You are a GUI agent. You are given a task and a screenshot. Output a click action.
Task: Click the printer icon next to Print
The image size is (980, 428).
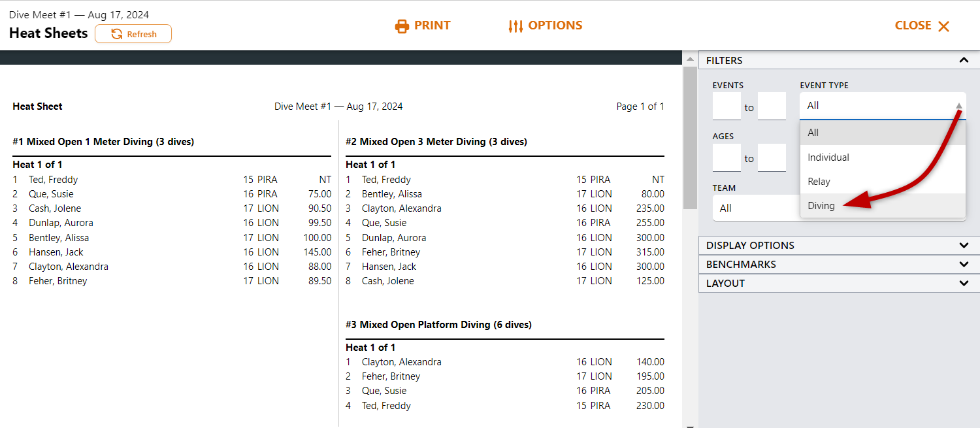coord(402,26)
